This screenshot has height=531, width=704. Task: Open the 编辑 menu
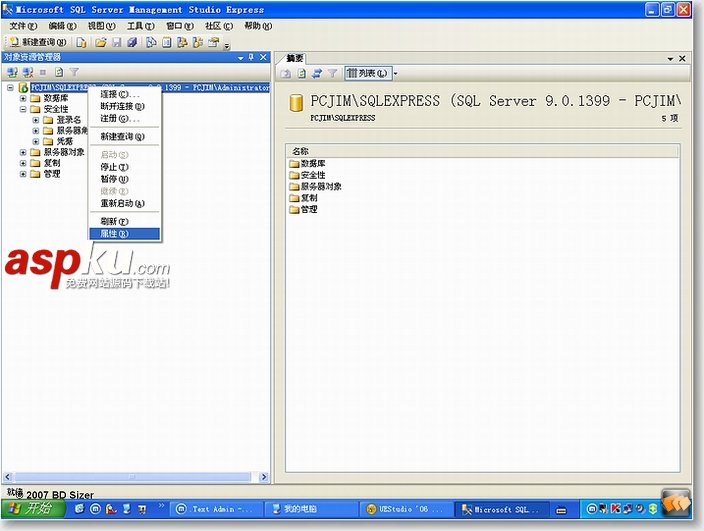[62, 26]
